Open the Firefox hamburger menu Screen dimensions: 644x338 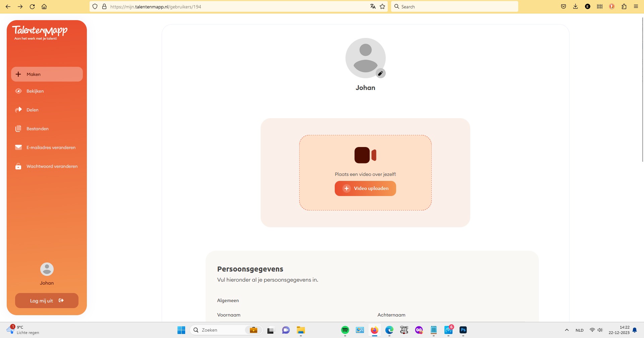pos(636,6)
